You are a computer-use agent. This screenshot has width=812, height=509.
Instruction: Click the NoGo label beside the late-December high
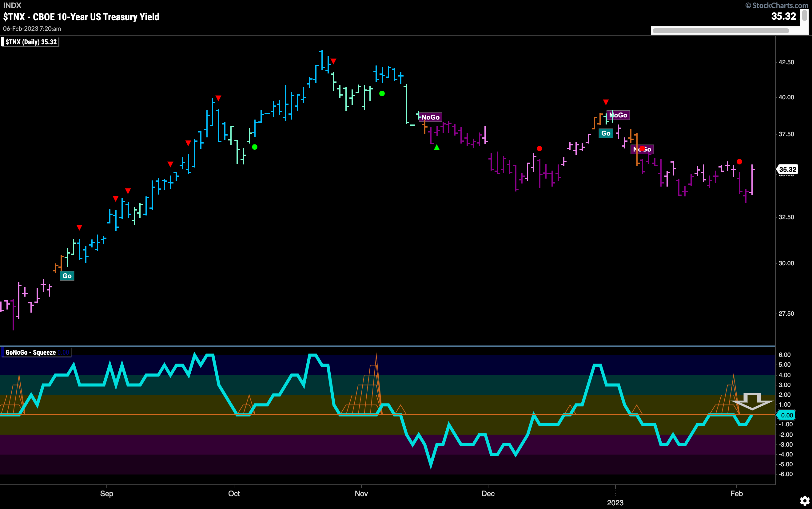tap(618, 115)
